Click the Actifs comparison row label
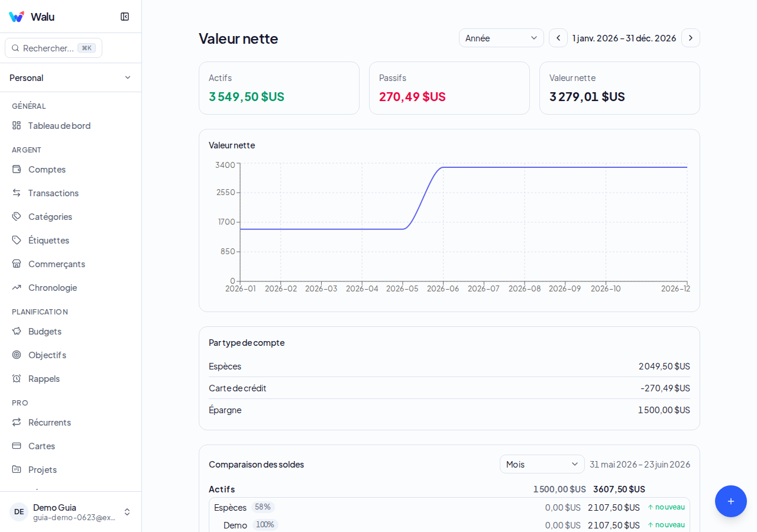 222,489
